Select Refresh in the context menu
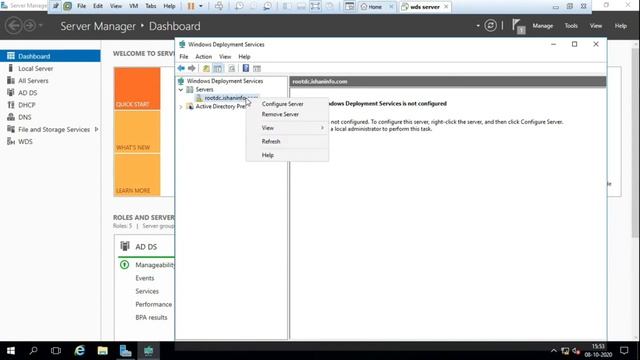640x360 pixels. [271, 141]
